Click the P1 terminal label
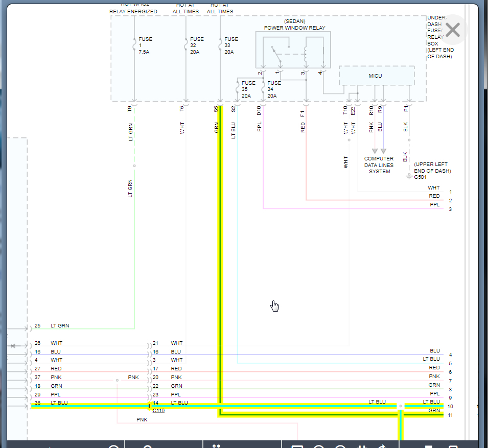The width and height of the screenshot is (488, 448). click(x=406, y=109)
